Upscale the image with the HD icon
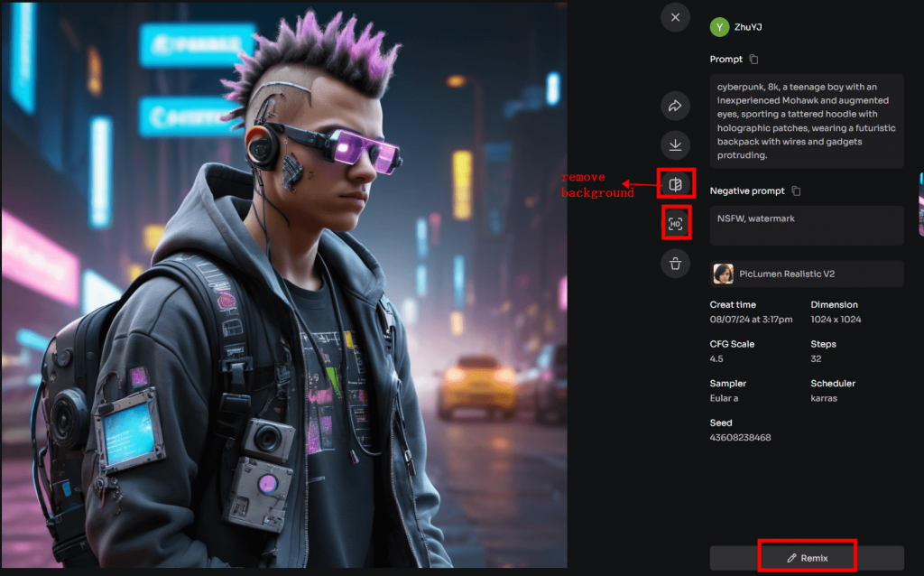Image resolution: width=924 pixels, height=576 pixels. [675, 224]
